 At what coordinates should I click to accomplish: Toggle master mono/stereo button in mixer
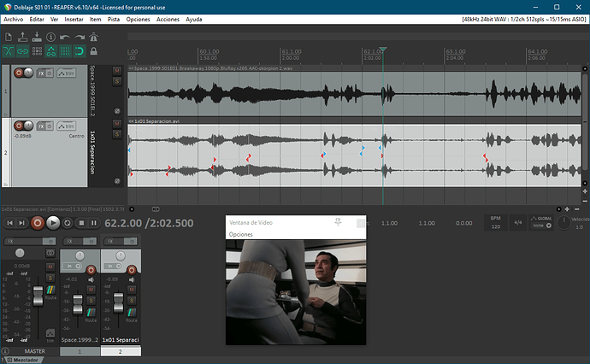[x=50, y=253]
